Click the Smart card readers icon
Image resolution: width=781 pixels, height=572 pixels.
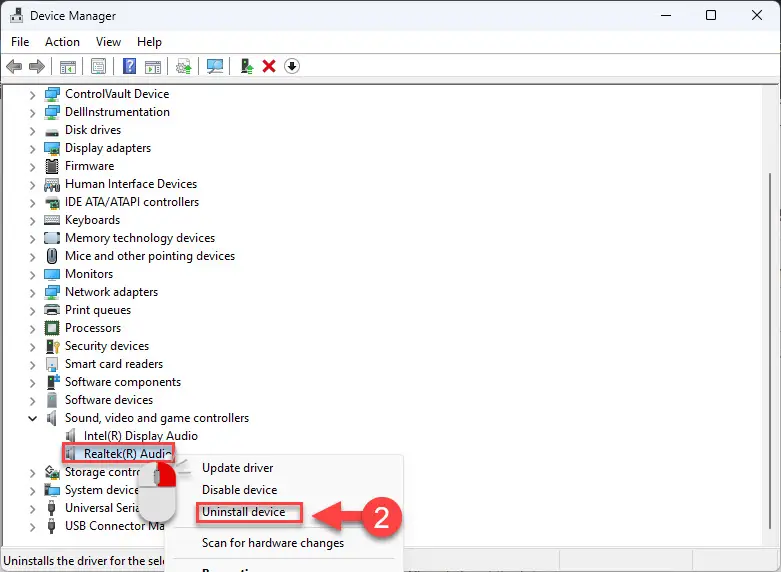click(x=52, y=364)
